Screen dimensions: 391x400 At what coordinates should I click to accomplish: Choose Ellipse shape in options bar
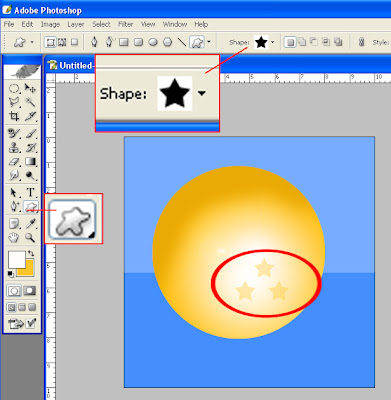[153, 42]
